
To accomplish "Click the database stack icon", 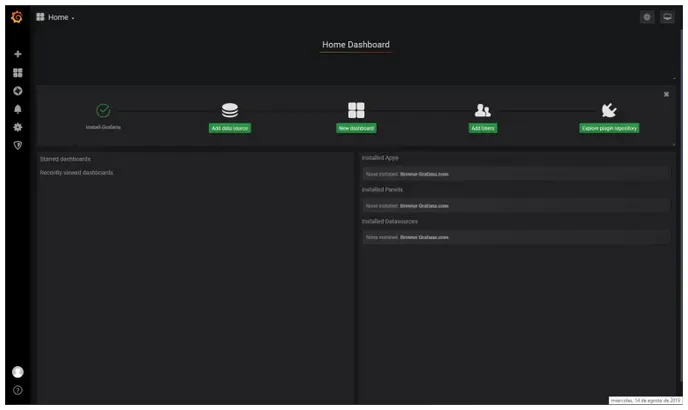I will point(230,110).
